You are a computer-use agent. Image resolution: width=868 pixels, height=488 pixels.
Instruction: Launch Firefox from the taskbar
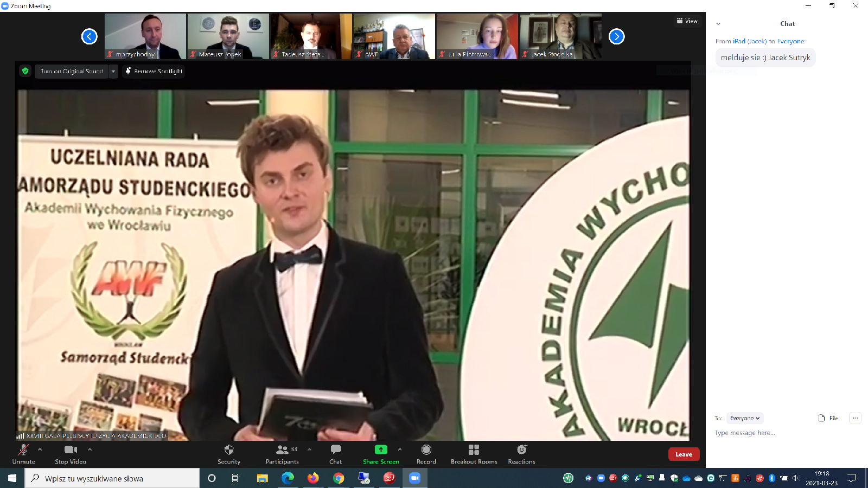313,478
